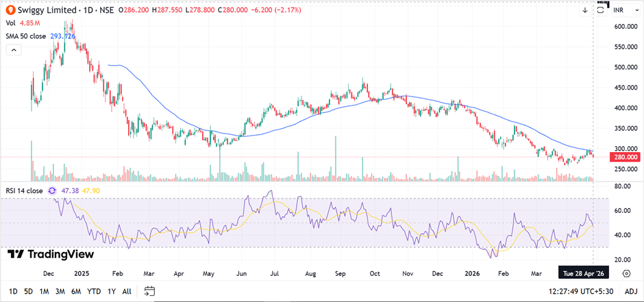Collapse the indicator legend with the chevron
The height and width of the screenshot is (302, 644).
point(13,50)
